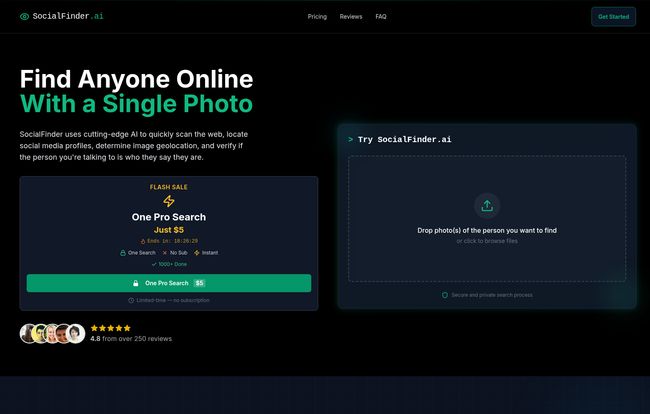Select the 'One Pro Search' heading text
650x414 pixels.
coord(169,217)
